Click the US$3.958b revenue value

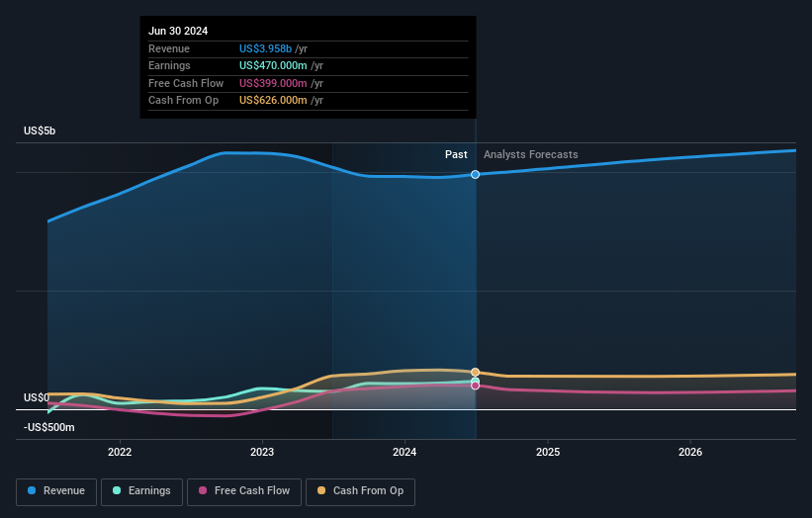coord(265,48)
